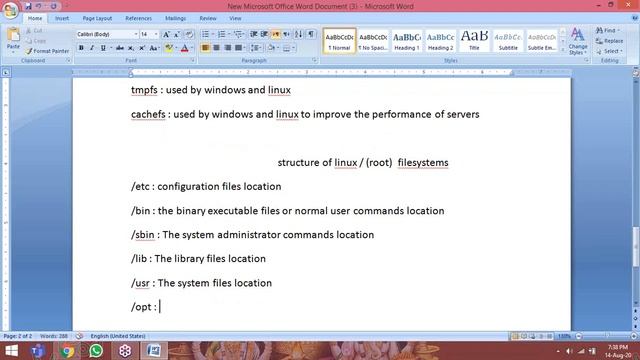
Task: Click Decrease Indent icon
Action: 253,34
